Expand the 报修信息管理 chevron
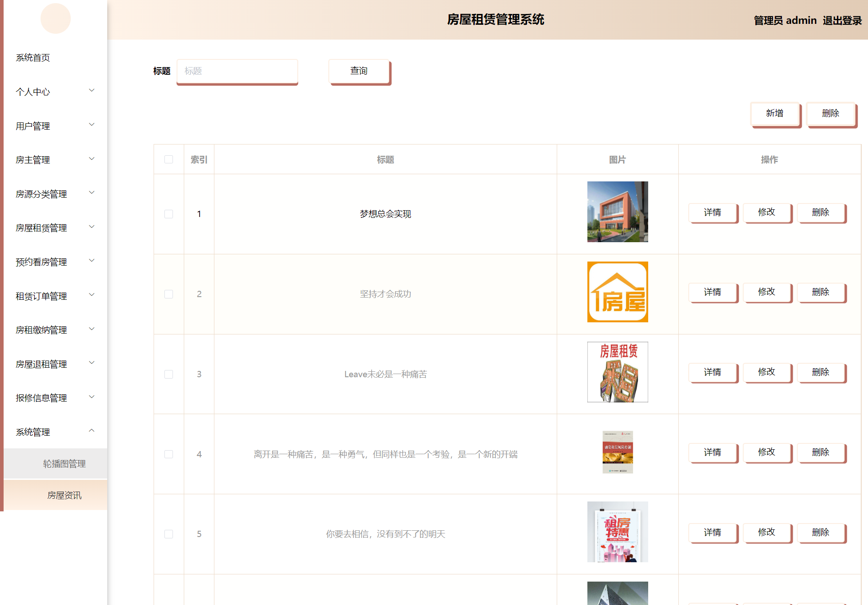The width and height of the screenshot is (868, 605). click(91, 397)
